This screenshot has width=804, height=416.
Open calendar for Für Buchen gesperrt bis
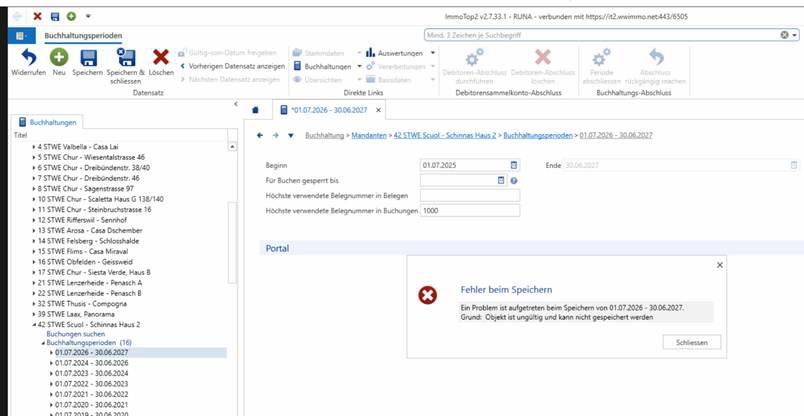pos(501,181)
